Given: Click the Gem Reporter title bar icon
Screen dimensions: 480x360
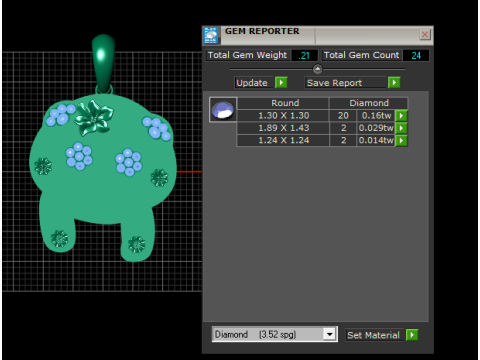Looking at the screenshot, I should click(211, 35).
